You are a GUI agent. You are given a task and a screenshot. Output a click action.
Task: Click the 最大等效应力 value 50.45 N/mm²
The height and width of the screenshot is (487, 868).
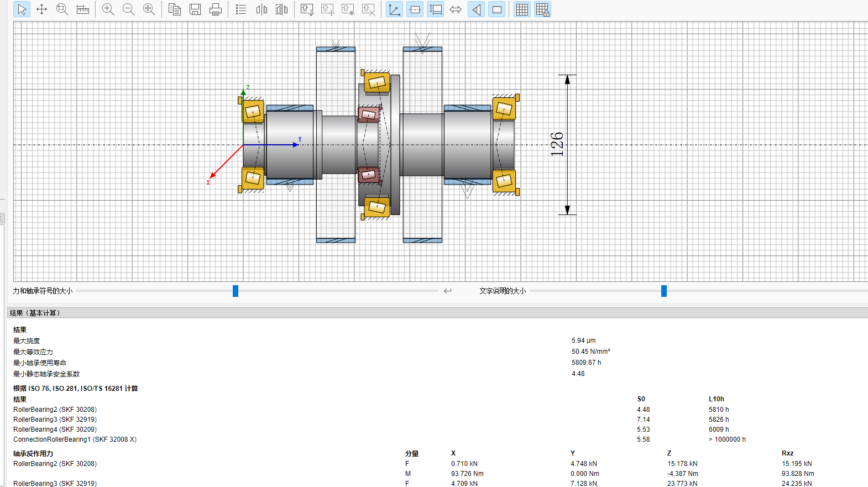(x=591, y=352)
